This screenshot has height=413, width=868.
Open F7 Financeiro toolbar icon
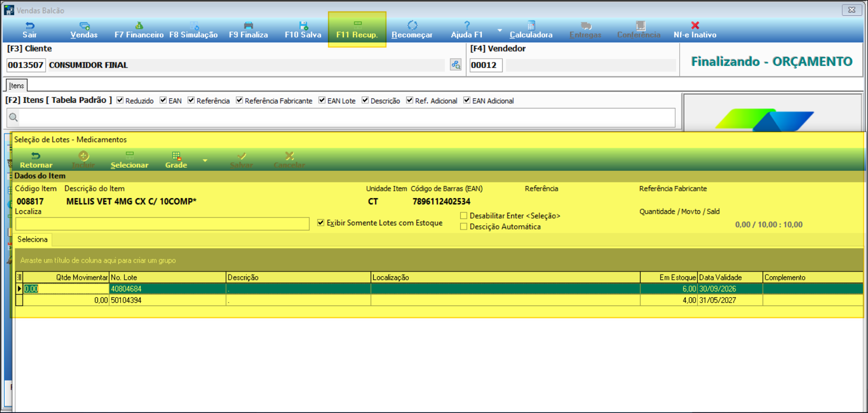(x=139, y=26)
